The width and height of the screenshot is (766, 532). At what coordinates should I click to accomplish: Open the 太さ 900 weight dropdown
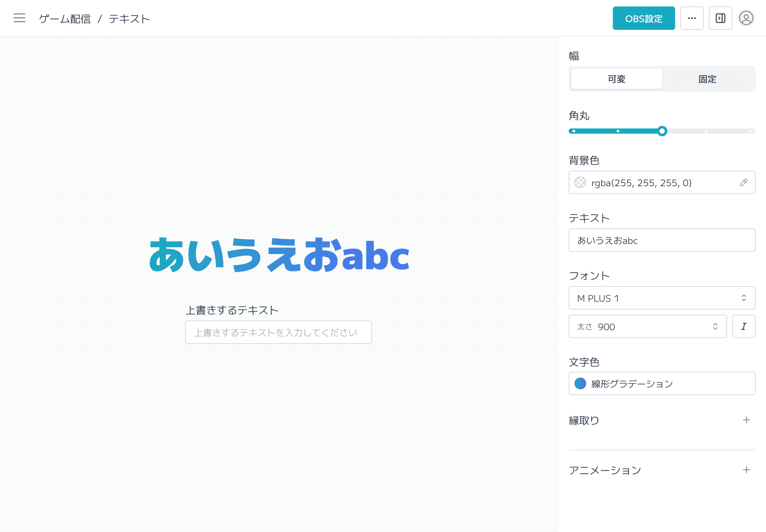(648, 326)
